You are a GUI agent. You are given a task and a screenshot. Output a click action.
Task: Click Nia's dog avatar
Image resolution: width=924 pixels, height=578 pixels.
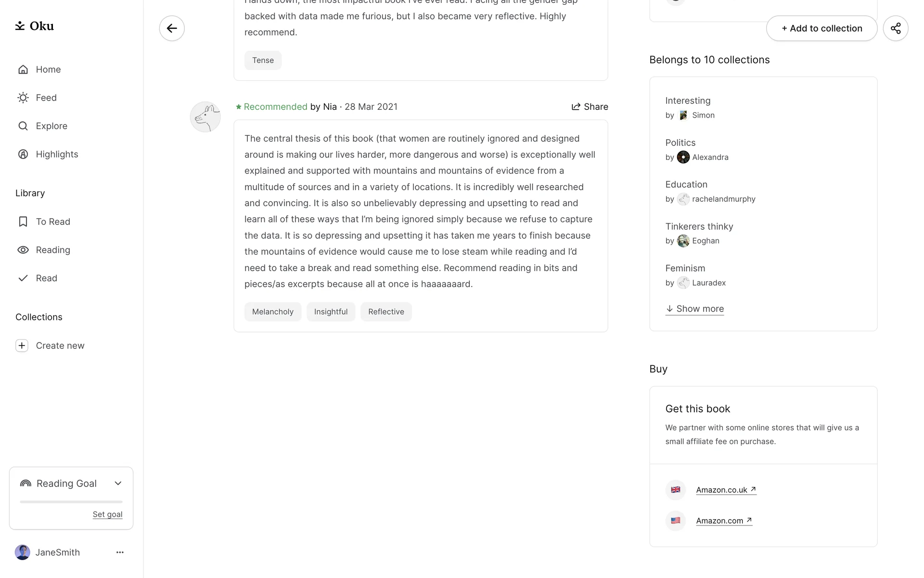205,117
